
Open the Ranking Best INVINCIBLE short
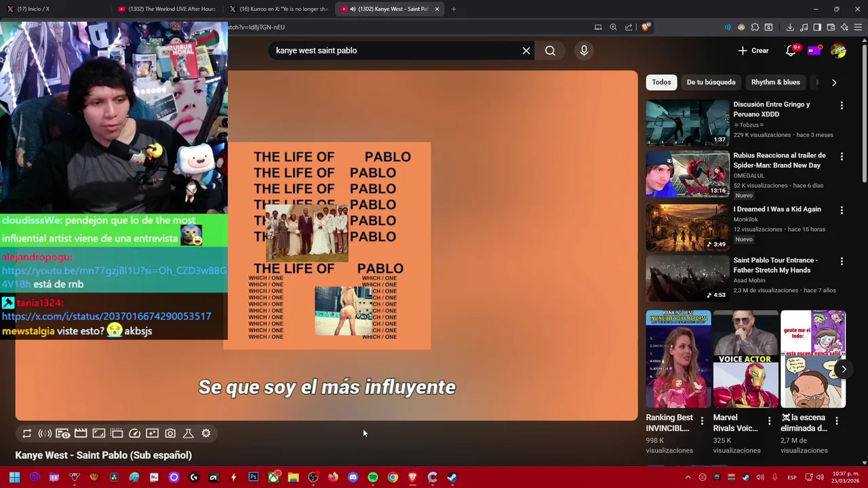coord(678,359)
